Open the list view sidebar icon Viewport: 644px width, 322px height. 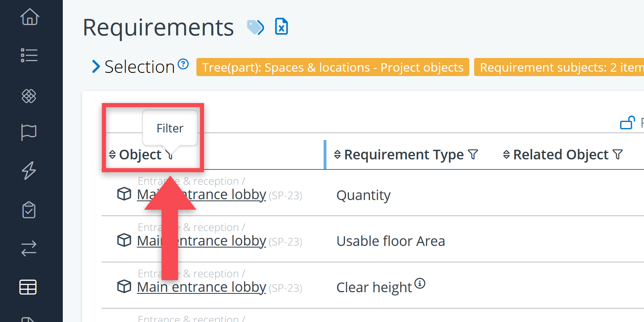(x=29, y=55)
